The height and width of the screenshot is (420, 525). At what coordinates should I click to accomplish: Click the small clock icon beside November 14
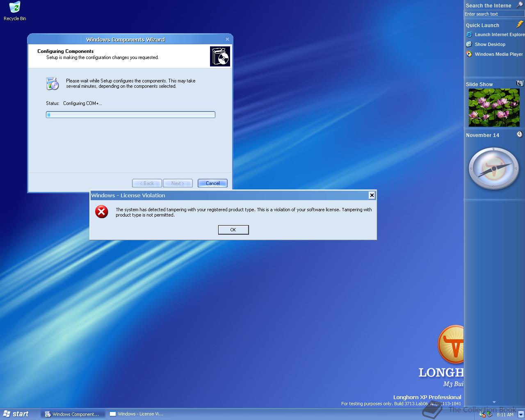520,135
